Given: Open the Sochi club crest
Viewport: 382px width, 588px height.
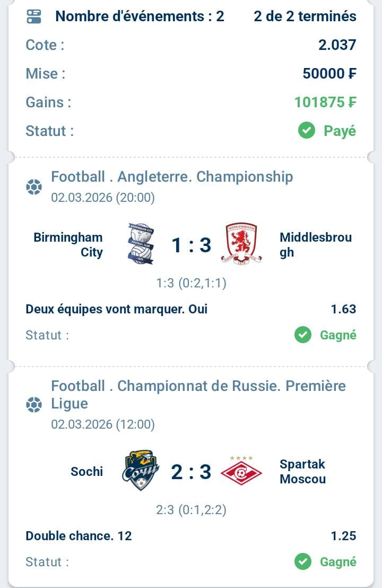Looking at the screenshot, I should click(x=141, y=471).
